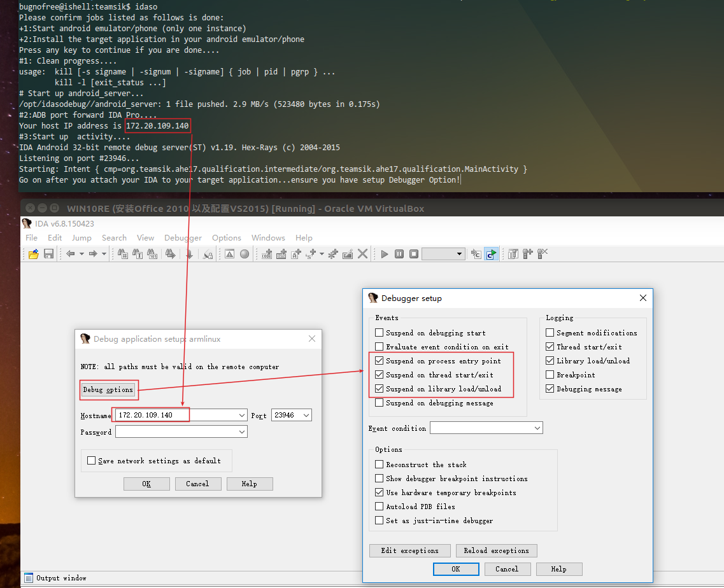This screenshot has height=588, width=724.
Task: Click Edit exceptions button
Action: tap(409, 550)
